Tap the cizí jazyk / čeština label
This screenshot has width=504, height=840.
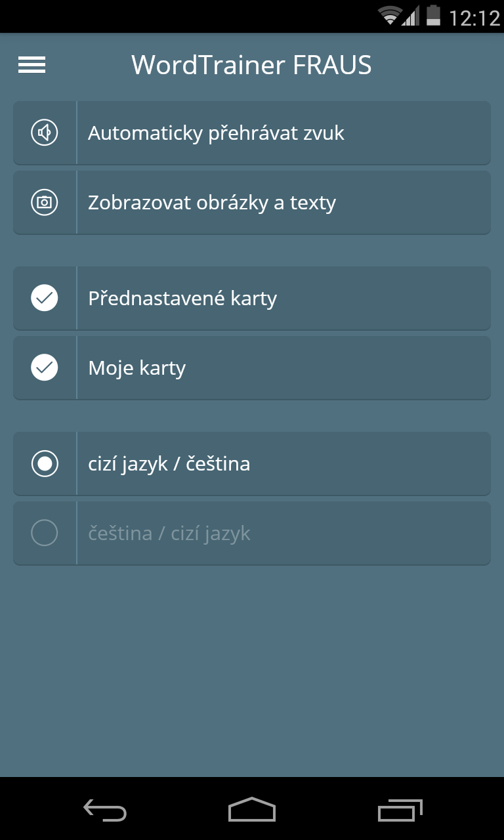(169, 464)
